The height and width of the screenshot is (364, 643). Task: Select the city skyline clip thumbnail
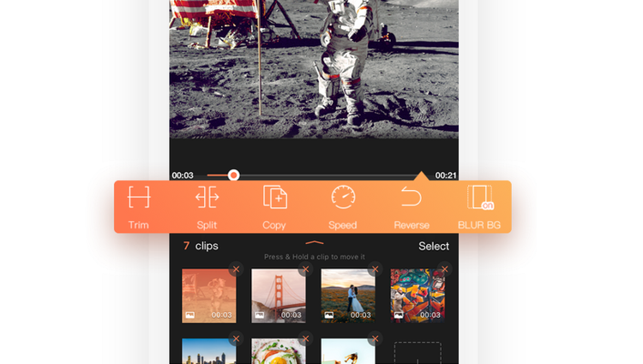click(209, 351)
